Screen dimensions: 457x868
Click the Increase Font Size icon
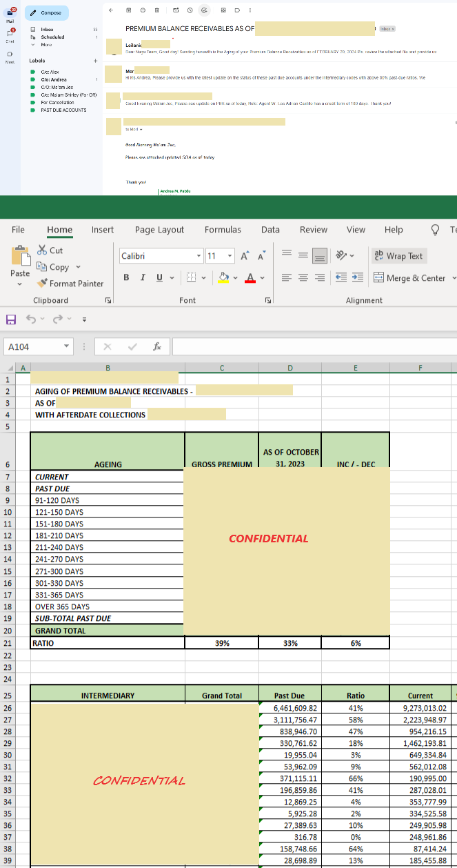[244, 256]
